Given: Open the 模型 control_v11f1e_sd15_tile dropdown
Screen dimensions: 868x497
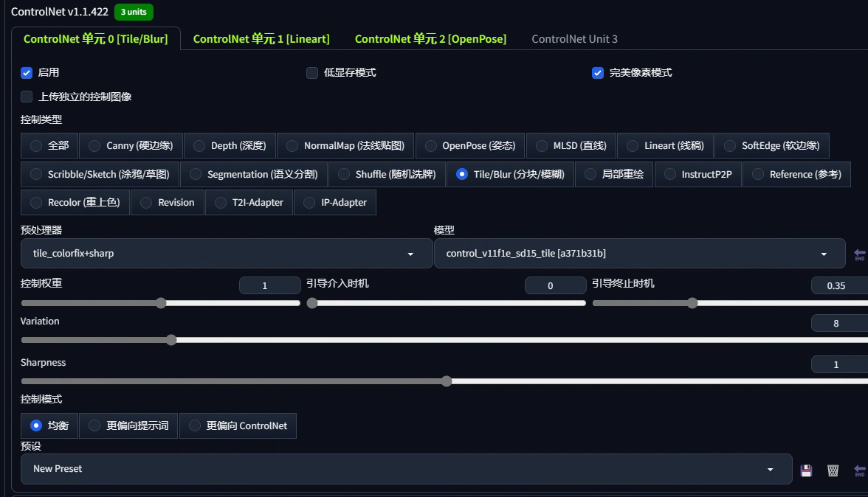Looking at the screenshot, I should pos(639,253).
